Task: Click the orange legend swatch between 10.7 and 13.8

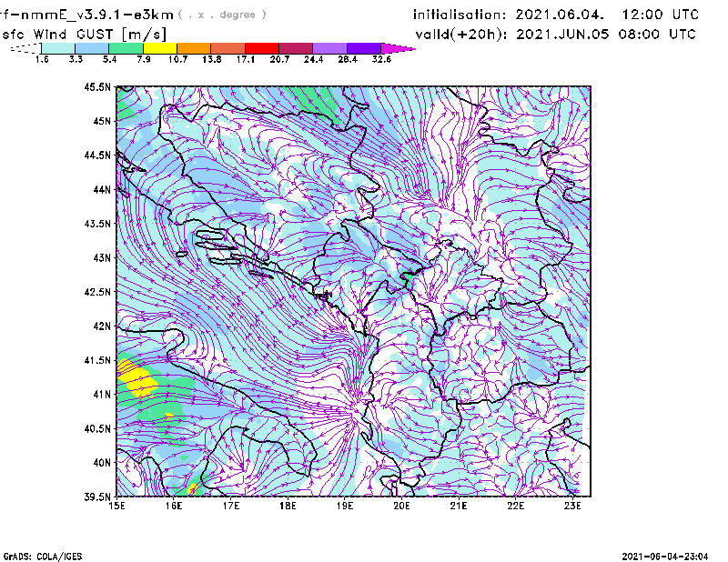Action: click(194, 48)
